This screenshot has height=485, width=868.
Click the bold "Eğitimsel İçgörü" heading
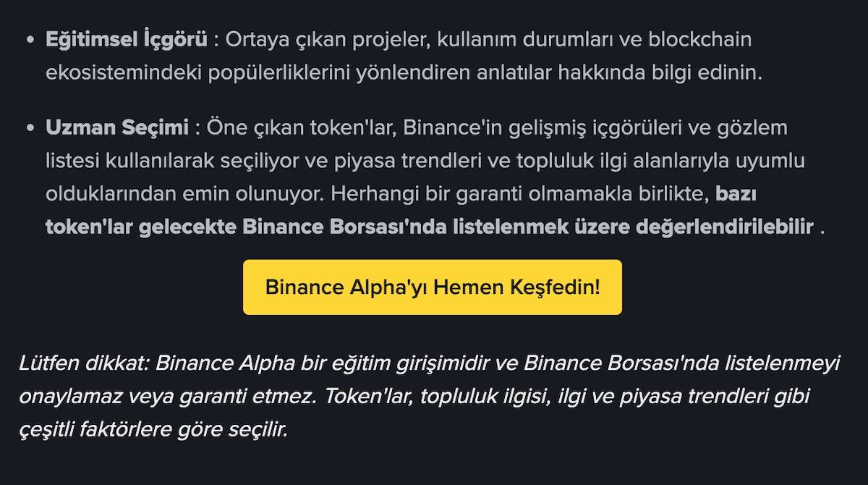point(127,39)
